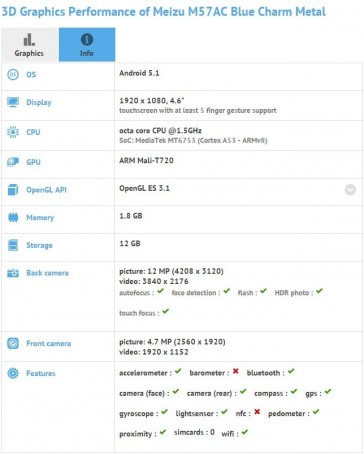Viewport: 364px width, 454px height.
Task: Click the 12 GB storage value
Action: tap(130, 243)
